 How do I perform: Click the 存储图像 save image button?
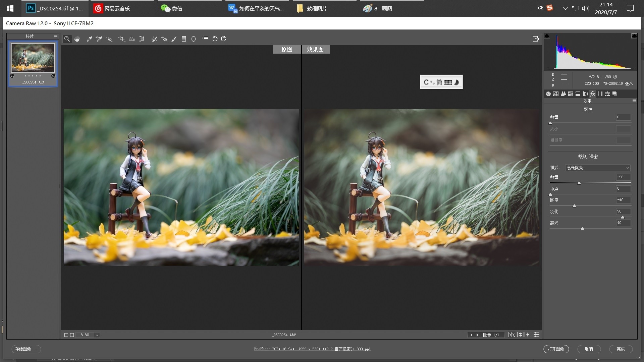click(26, 349)
